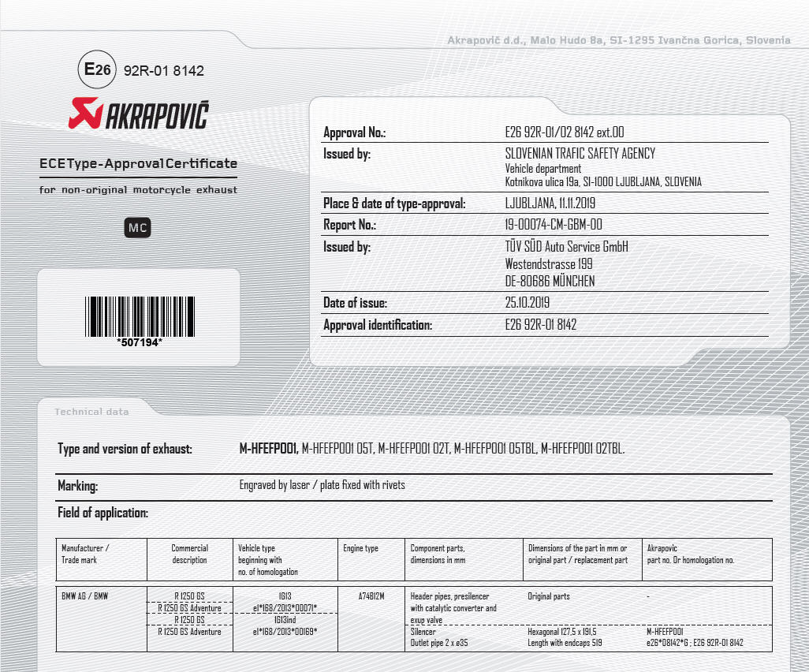Select 'E26 92R-01 8142' approval identification value
Screen dimensions: 809x672
541,325
